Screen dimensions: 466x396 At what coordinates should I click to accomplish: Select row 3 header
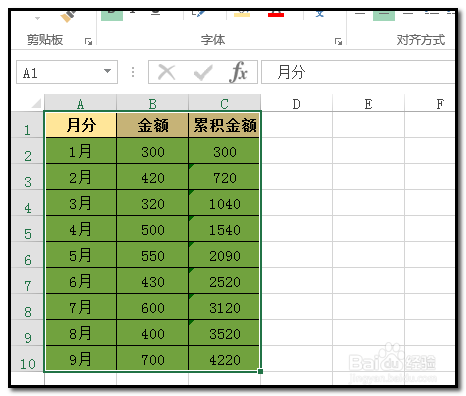[28, 177]
